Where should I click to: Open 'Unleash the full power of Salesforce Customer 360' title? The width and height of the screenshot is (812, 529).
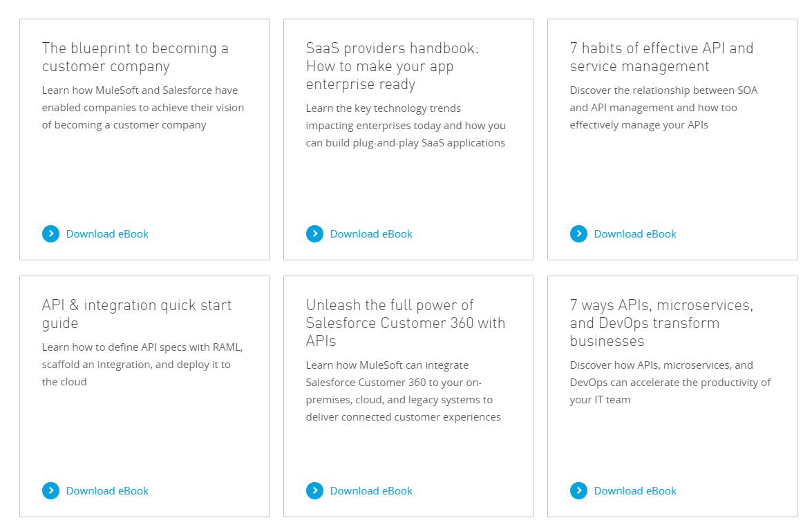point(406,323)
